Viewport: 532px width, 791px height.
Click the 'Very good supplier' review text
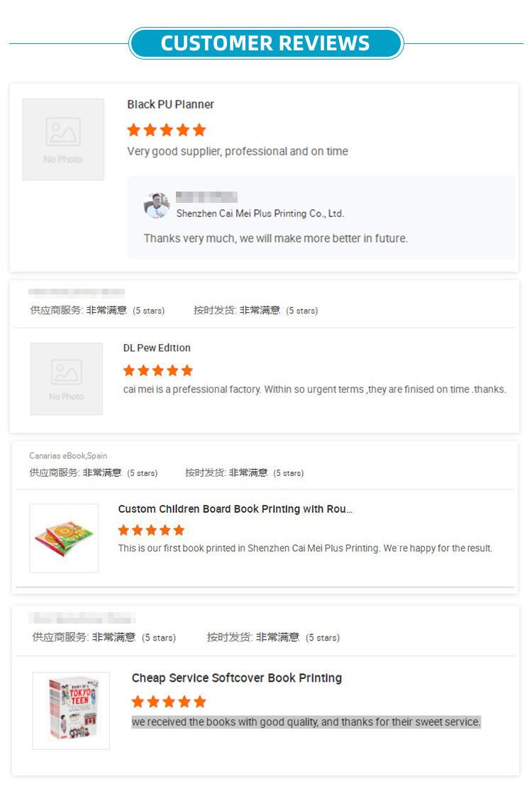click(238, 151)
